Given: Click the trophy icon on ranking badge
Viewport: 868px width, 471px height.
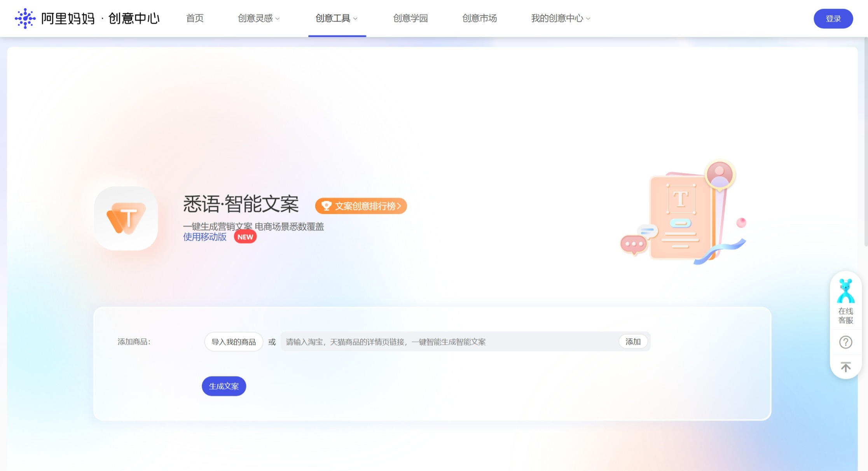Looking at the screenshot, I should coord(326,206).
